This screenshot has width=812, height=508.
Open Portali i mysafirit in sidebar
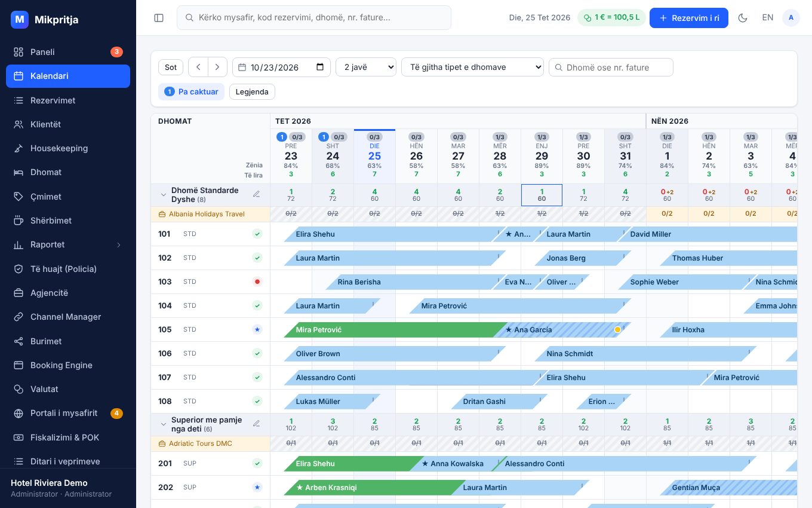tap(68, 413)
